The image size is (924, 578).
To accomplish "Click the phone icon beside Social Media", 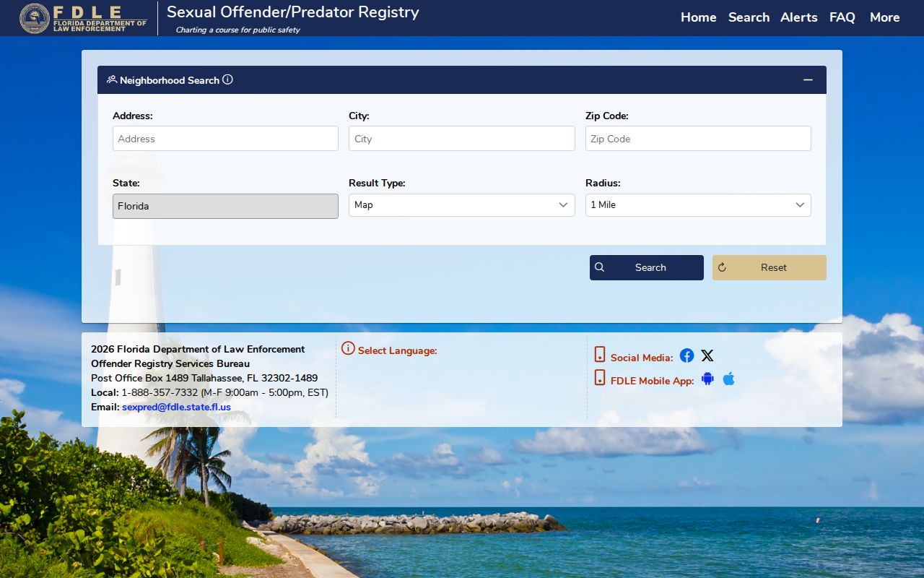I will click(600, 354).
